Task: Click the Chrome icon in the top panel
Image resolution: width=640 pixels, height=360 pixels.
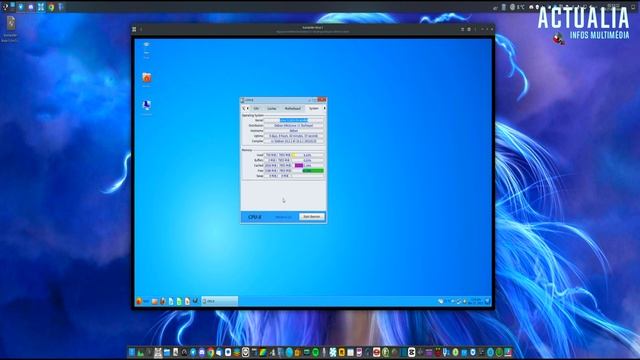Action: point(51,7)
